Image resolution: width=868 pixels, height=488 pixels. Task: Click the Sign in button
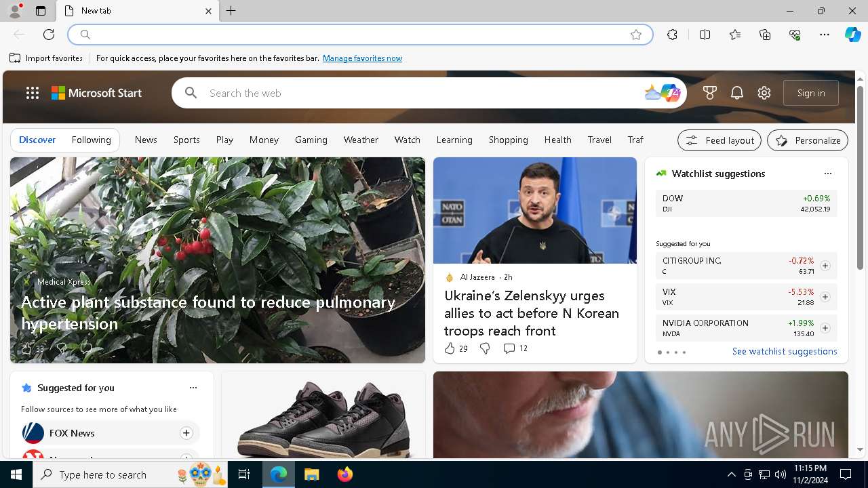coord(811,93)
